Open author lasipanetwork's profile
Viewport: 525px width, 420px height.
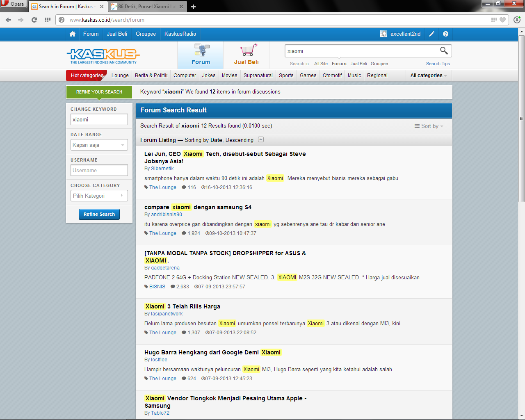coord(167,314)
